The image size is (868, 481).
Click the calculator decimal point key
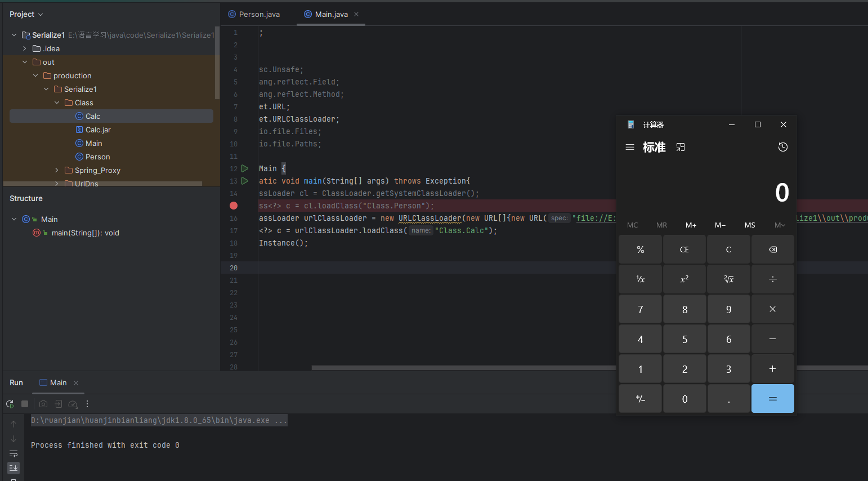pyautogui.click(x=728, y=399)
